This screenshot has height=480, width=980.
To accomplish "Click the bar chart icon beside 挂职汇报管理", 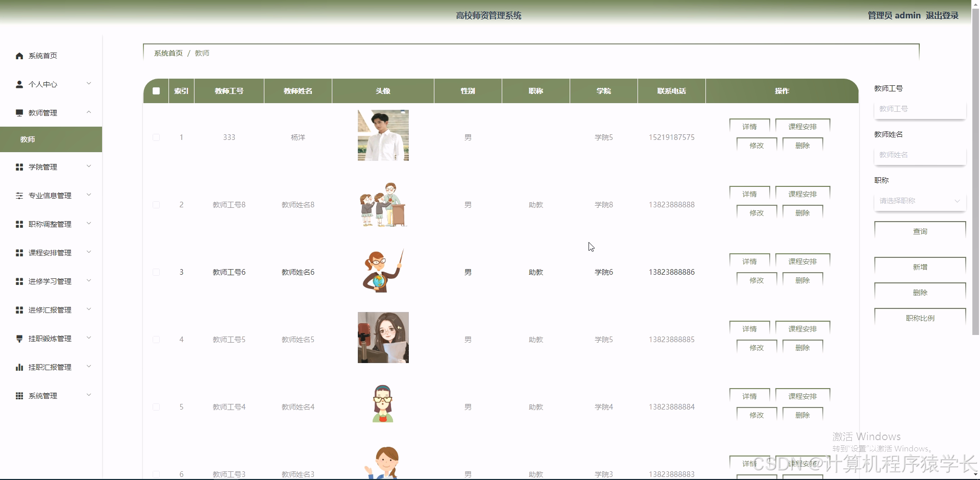I will point(19,367).
